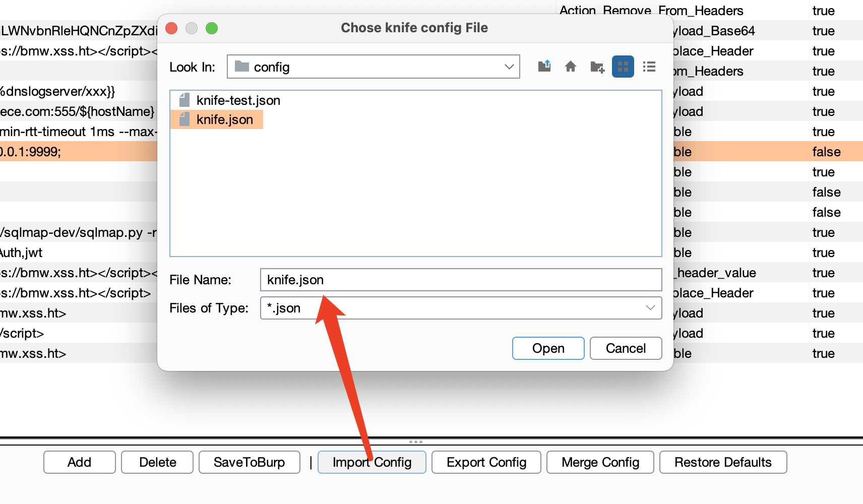This screenshot has height=504, width=863.
Task: Click Export Config button
Action: (486, 462)
